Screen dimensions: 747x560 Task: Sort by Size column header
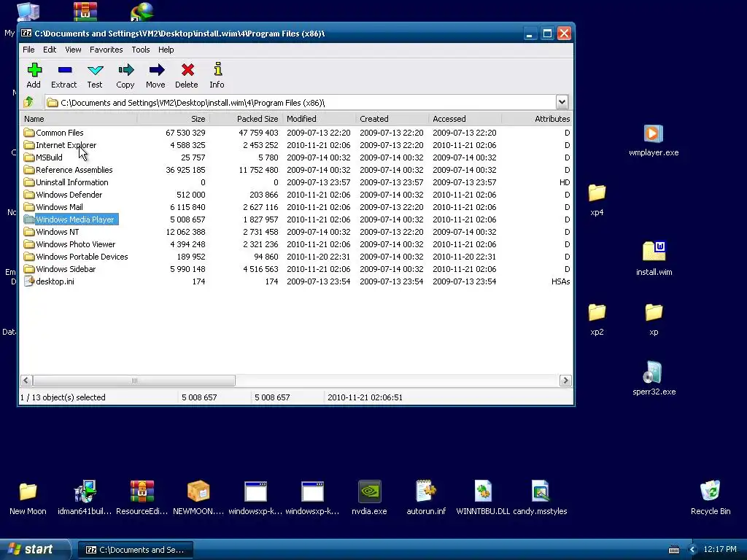click(x=174, y=119)
